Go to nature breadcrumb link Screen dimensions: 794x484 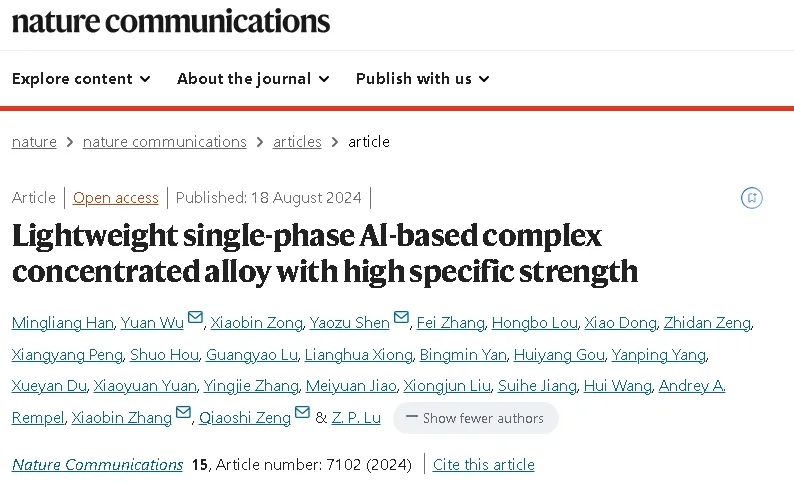point(34,142)
